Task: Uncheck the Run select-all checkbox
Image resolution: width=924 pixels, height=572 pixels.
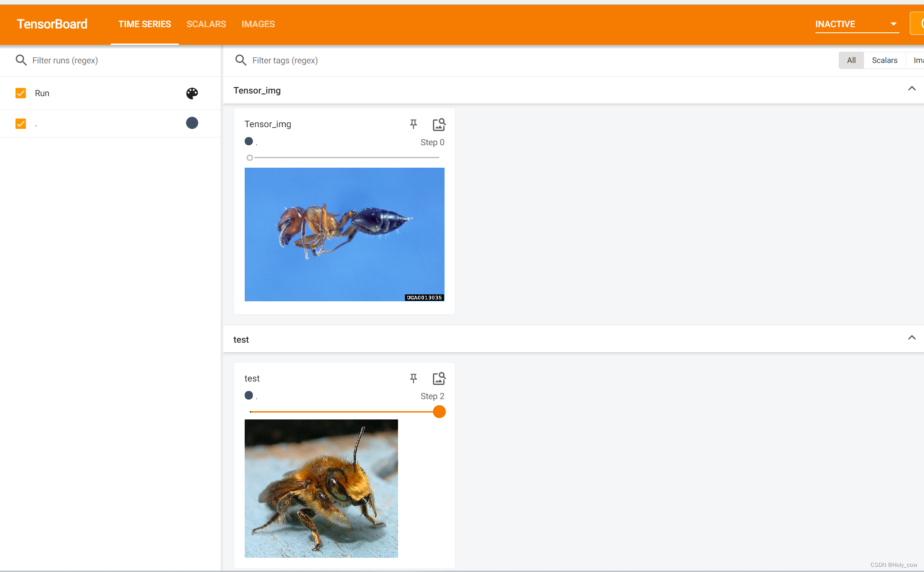Action: (x=21, y=93)
